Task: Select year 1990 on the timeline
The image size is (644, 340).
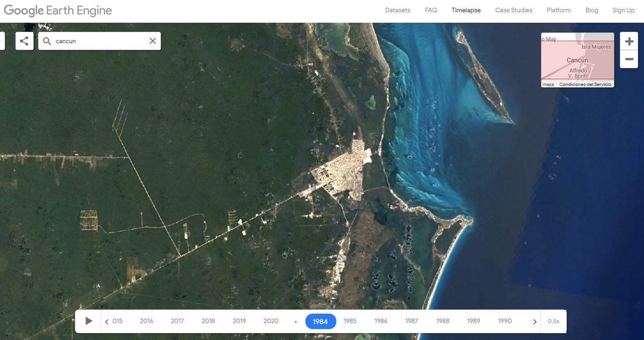Action: [504, 321]
